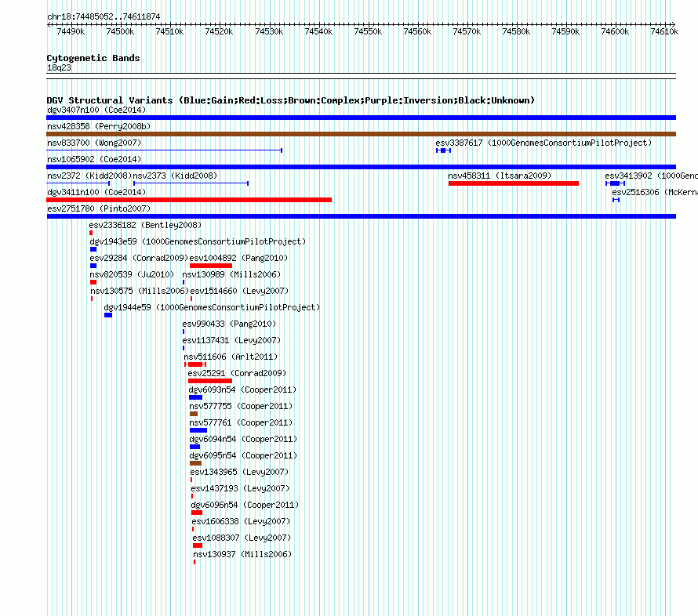The height and width of the screenshot is (616, 698).
Task: Open nsv130989 (Mills2006) label
Action: click(x=231, y=274)
